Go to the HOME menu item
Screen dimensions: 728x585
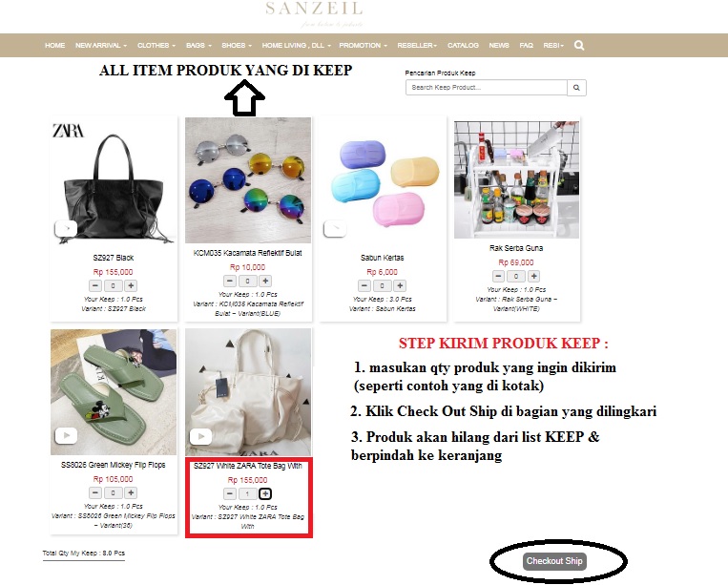[54, 45]
